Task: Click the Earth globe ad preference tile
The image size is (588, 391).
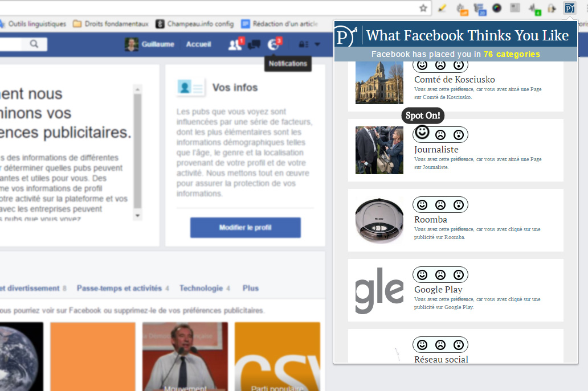Action: tap(22, 356)
